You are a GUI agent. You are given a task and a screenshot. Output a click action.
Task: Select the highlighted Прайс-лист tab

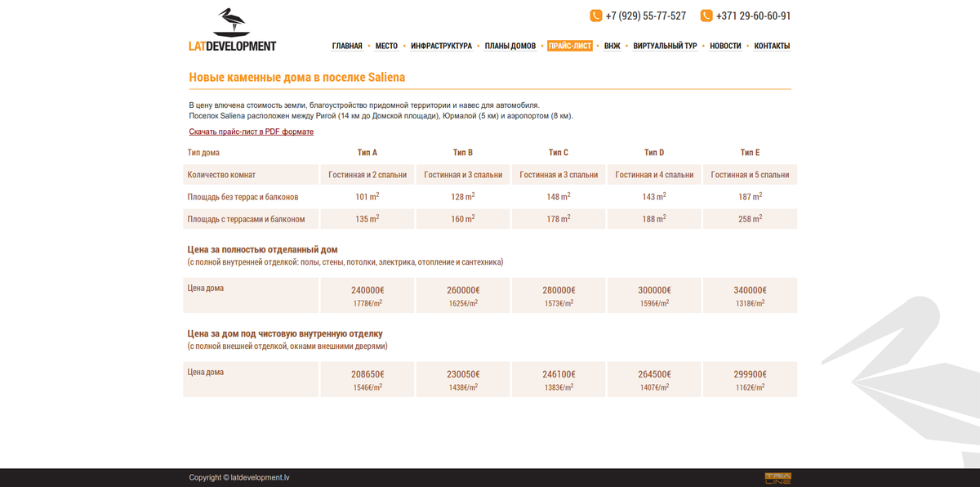(x=570, y=47)
